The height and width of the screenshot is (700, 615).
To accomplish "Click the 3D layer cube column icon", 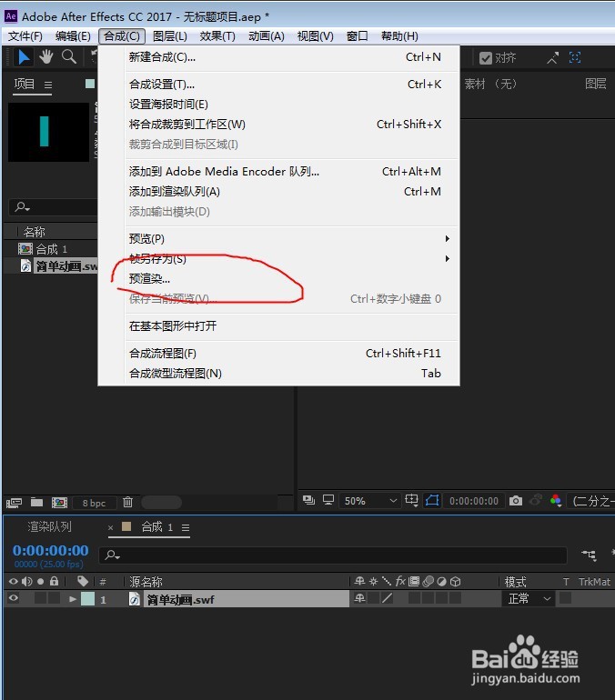I will pos(455,581).
